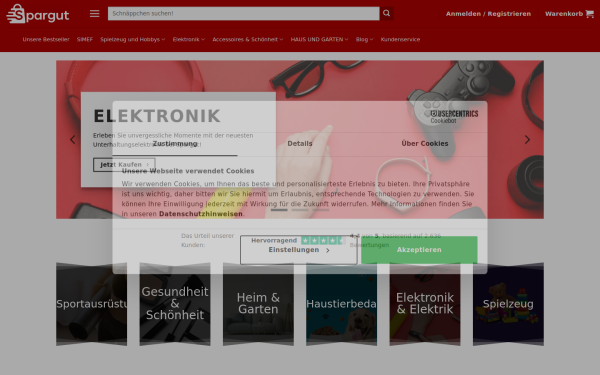Viewport: 600px width, 375px height.
Task: Click the Einstellungen button
Action: point(298,250)
